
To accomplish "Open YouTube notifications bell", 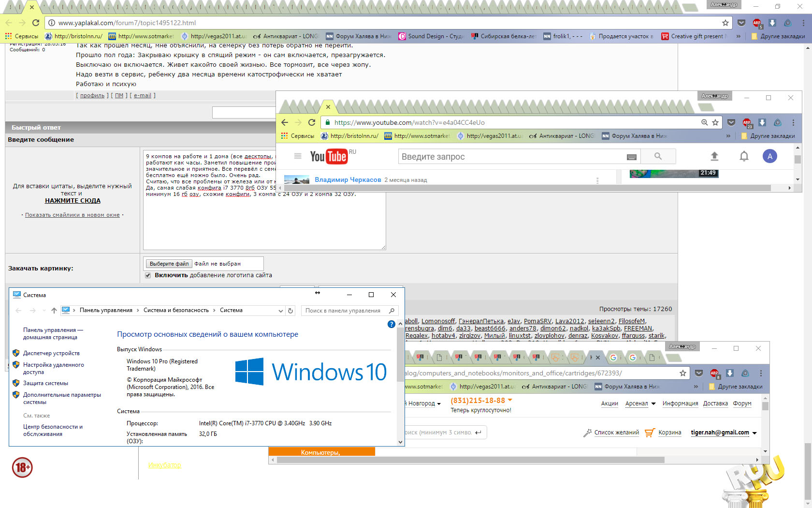I will click(744, 156).
